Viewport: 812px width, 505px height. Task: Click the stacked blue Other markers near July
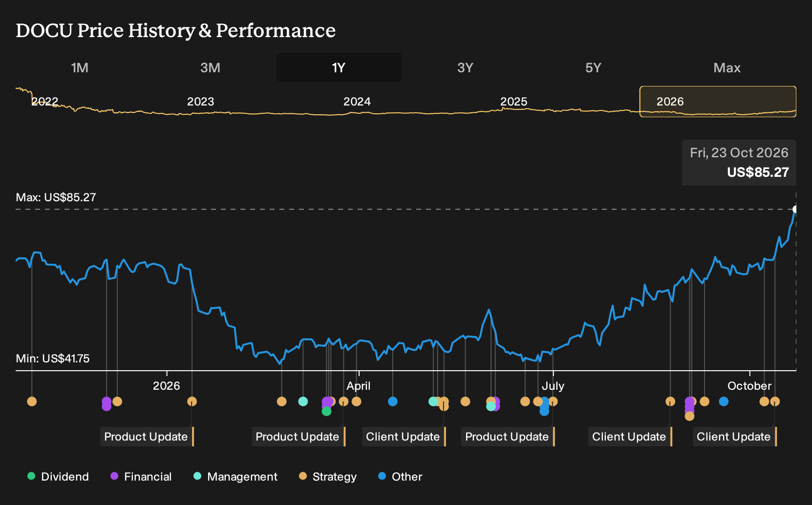pyautogui.click(x=544, y=406)
